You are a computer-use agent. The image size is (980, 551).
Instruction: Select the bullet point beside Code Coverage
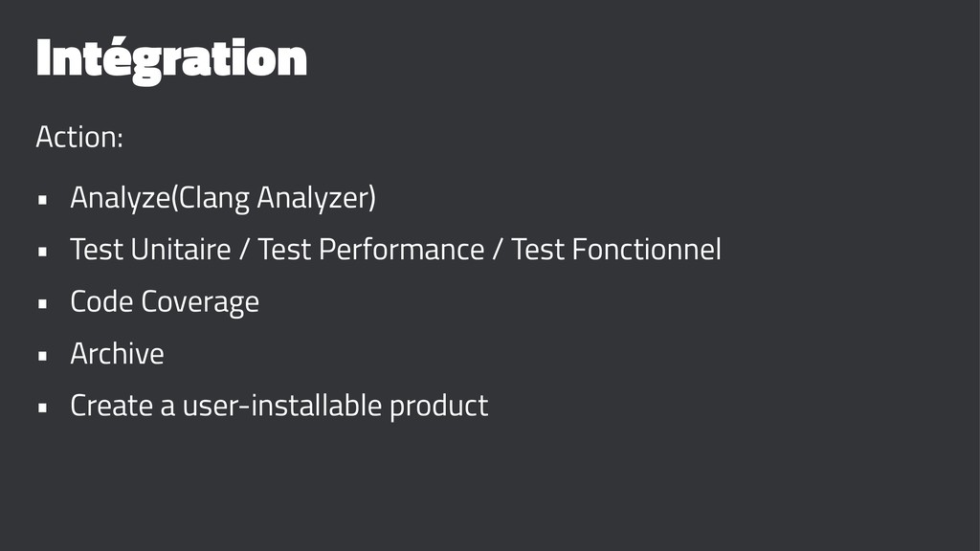[42, 305]
